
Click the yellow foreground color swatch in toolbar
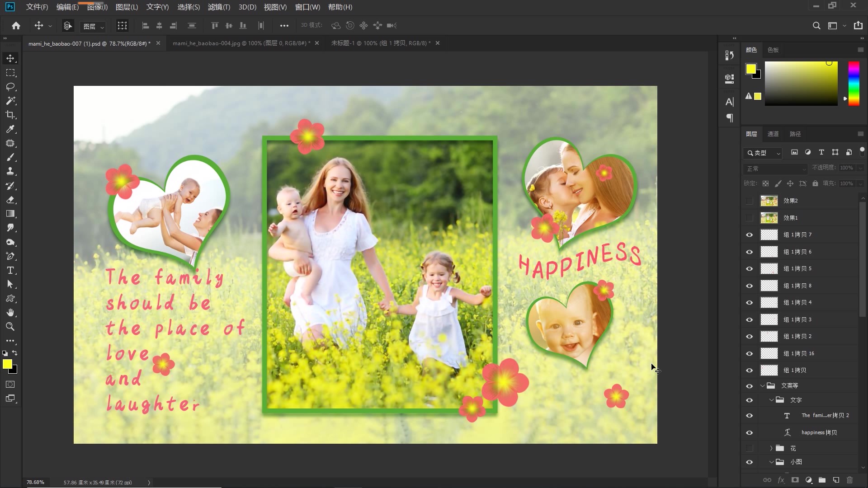7,364
